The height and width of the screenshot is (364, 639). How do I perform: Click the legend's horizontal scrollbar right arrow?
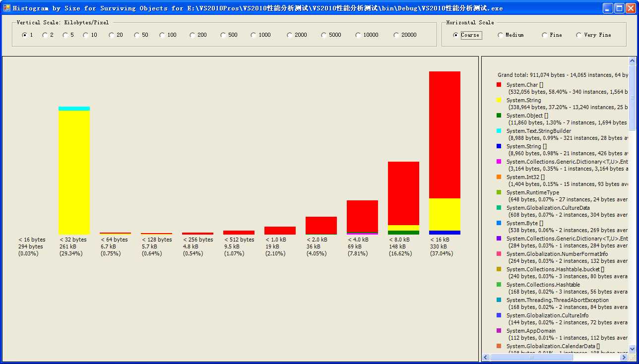coord(624,357)
